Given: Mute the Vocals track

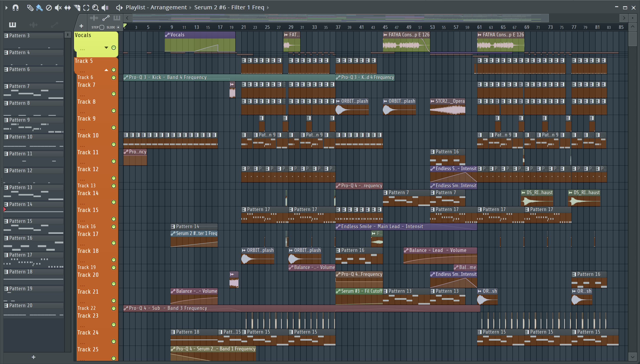Looking at the screenshot, I should point(114,47).
